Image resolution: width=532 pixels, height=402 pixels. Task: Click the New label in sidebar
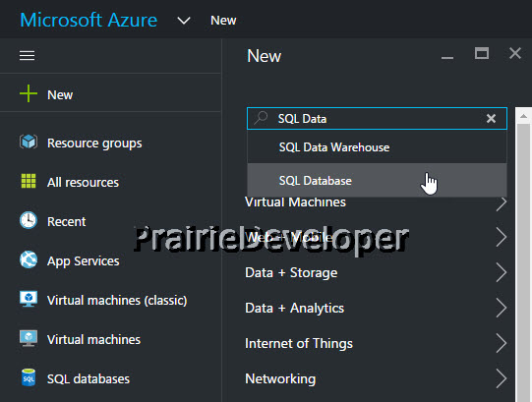click(60, 95)
